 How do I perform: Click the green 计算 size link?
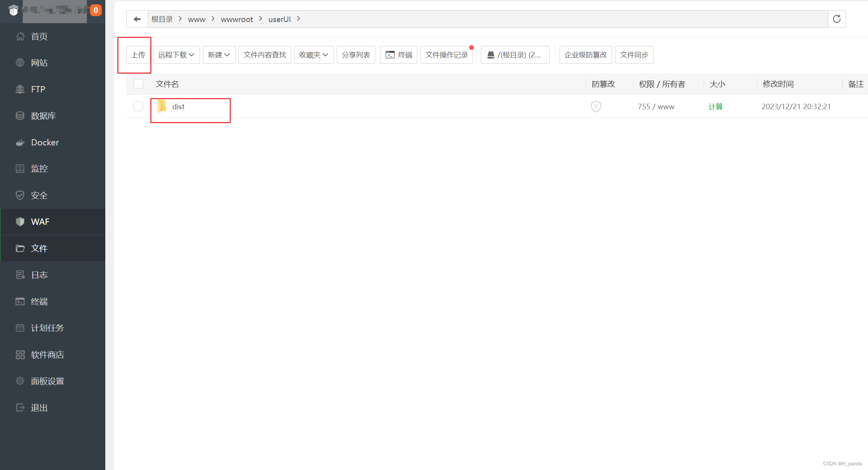pyautogui.click(x=715, y=106)
